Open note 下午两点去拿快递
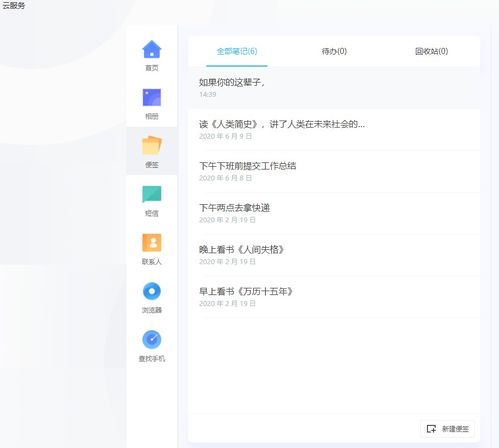Screen dimensions: 499x448 pos(334,213)
